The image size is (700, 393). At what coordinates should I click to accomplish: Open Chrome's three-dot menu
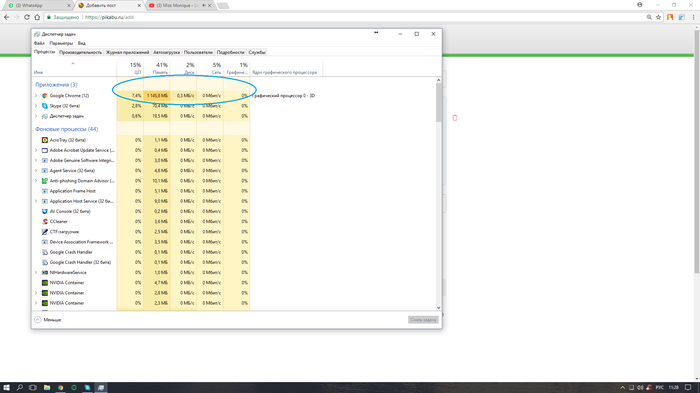pyautogui.click(x=693, y=17)
